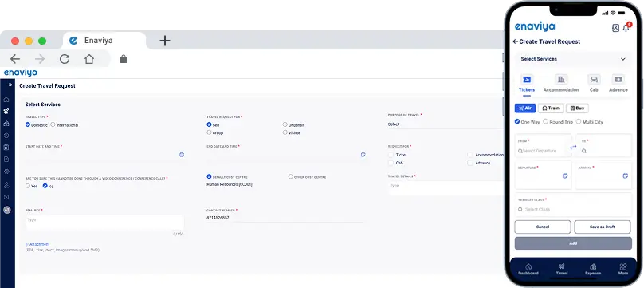
Task: Open the settings gear icon in sidebar
Action: [x=6, y=172]
